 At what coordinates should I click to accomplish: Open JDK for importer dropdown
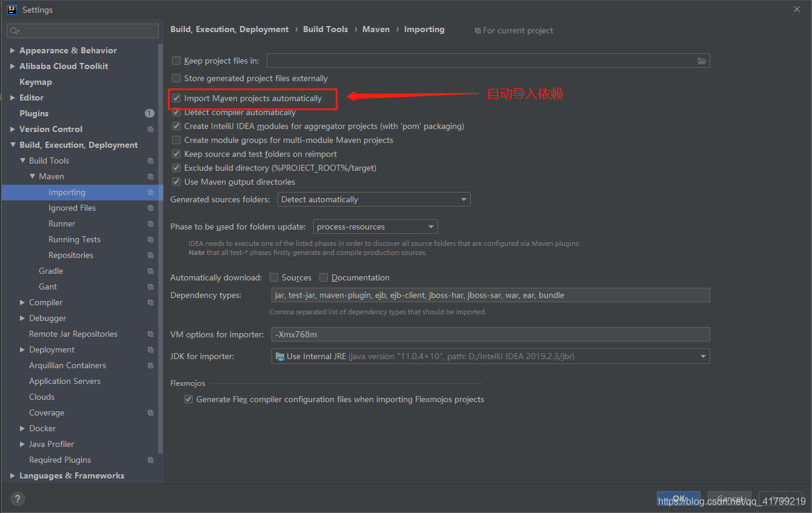[490, 356]
